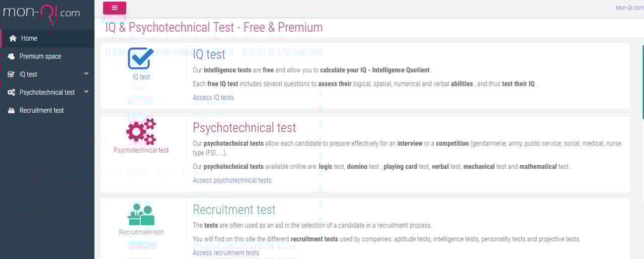Click the Recruitment test people sidebar icon

(x=11, y=111)
